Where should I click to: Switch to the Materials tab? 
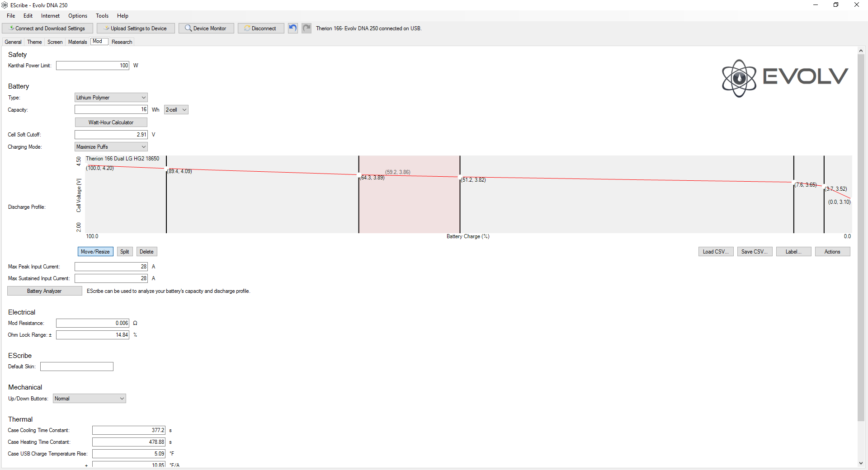tap(77, 42)
